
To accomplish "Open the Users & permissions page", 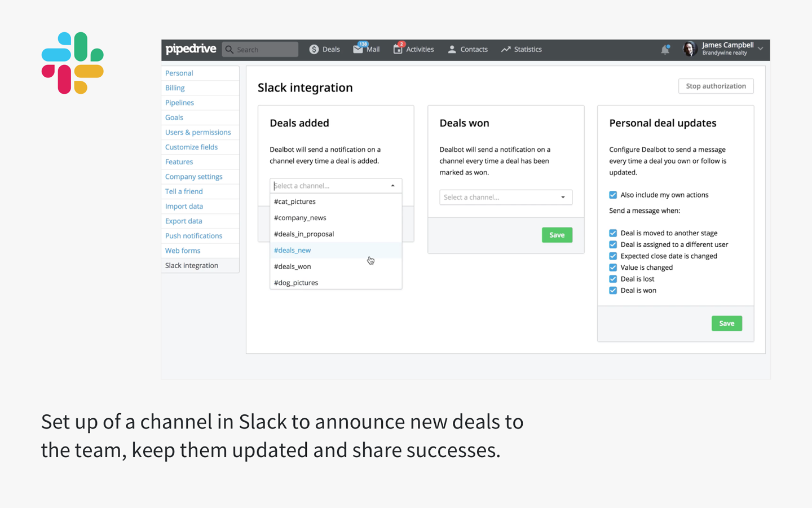I will (198, 132).
